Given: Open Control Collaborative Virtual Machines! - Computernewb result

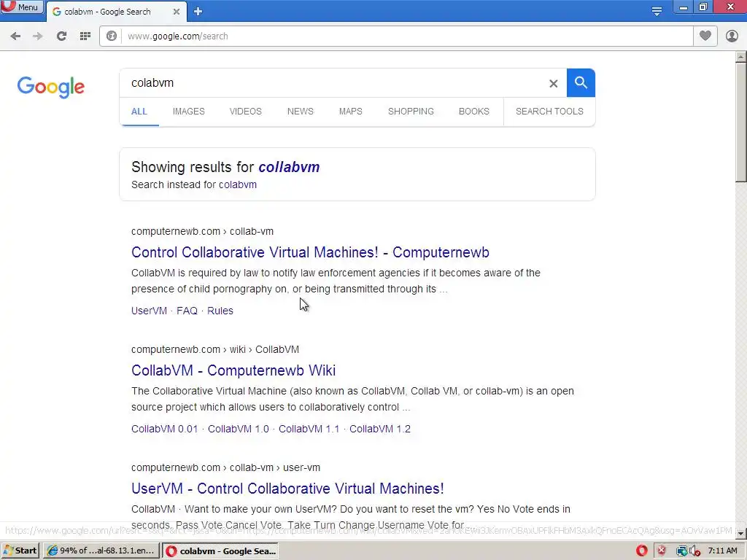Looking at the screenshot, I should click(x=310, y=252).
